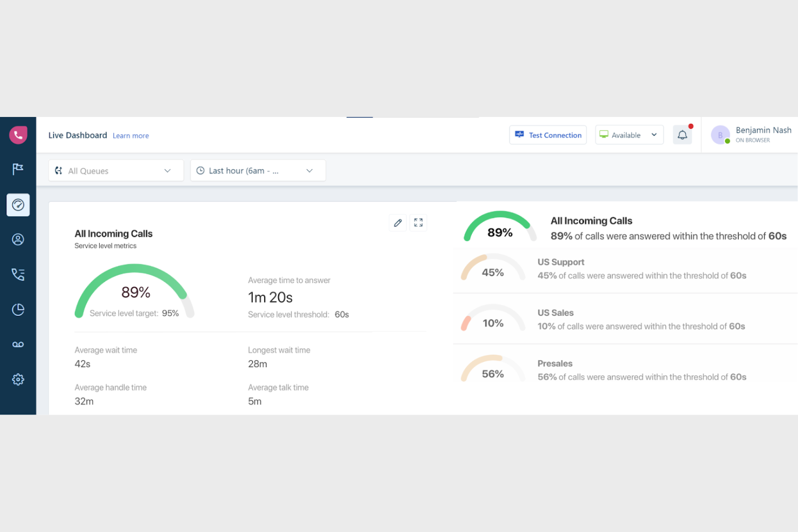Open the settings gear in the sidebar
The image size is (798, 532).
pos(18,379)
